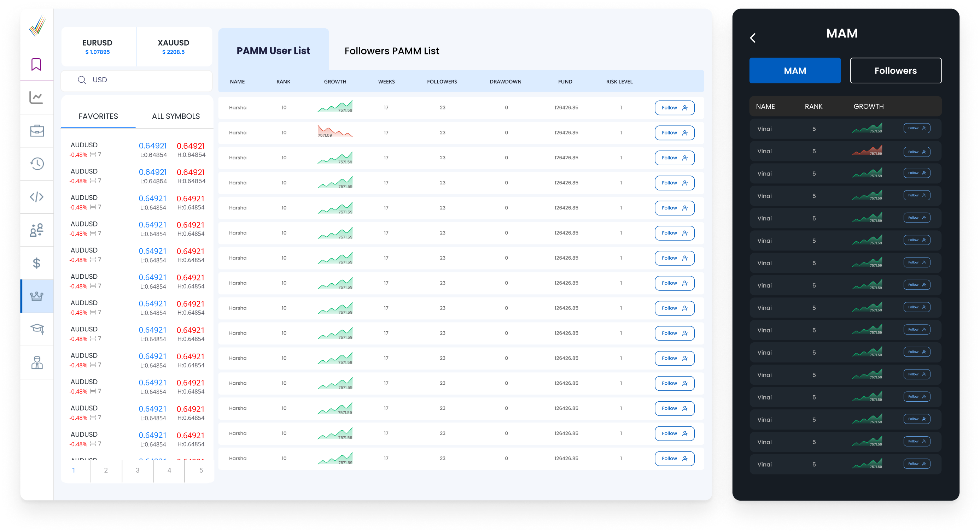
Task: Click first Harsha name in PAMM list
Action: pos(238,108)
